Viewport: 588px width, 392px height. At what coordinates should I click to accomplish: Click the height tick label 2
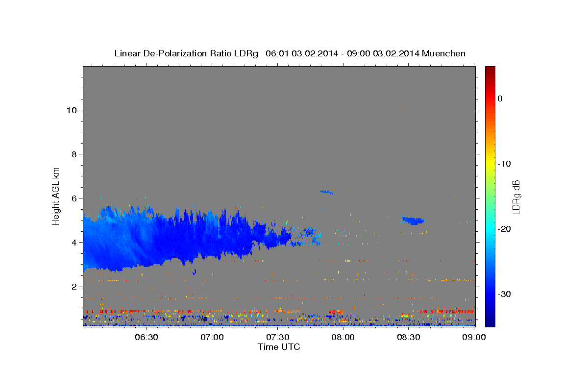pyautogui.click(x=74, y=286)
